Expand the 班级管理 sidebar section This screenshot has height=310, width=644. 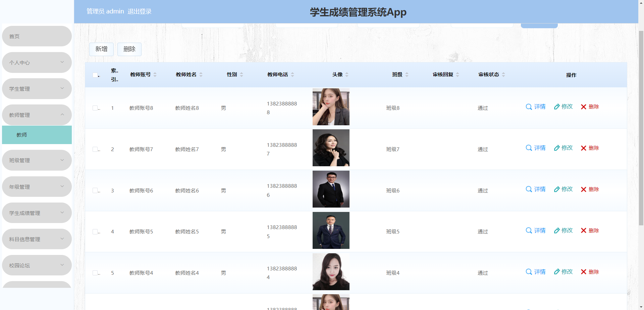click(x=37, y=160)
